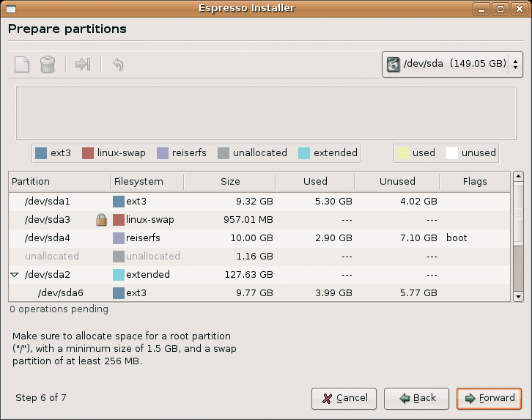Image resolution: width=532 pixels, height=420 pixels.
Task: Click the Unused column header
Action: (397, 182)
